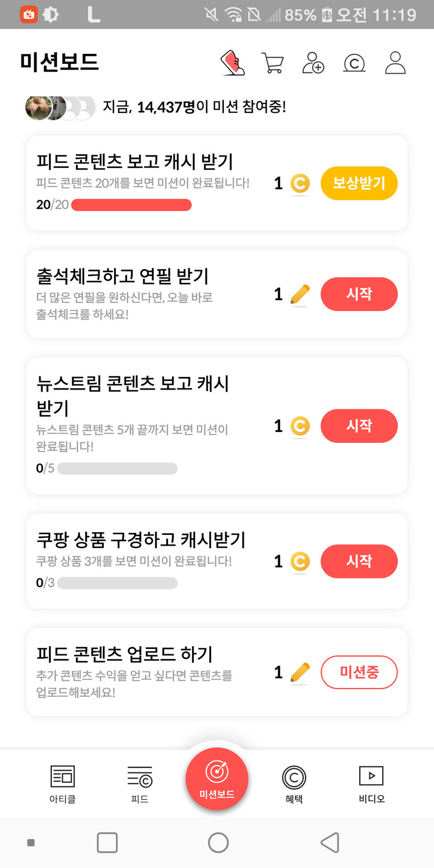
Task: Start the 뉴스트림 콘텐츠 mission
Action: pos(359,426)
